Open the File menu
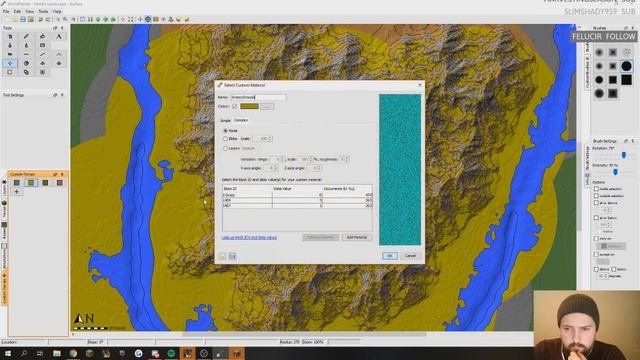This screenshot has width=640, height=360. click(x=6, y=11)
